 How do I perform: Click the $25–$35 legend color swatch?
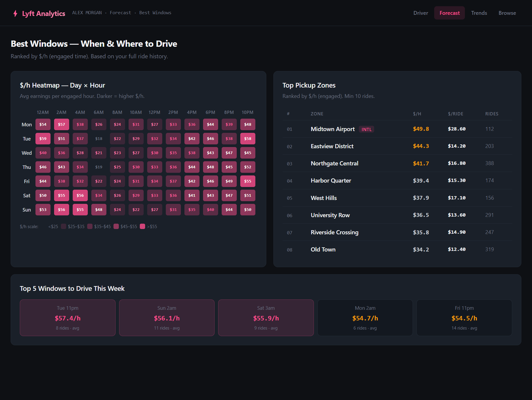[64, 226]
